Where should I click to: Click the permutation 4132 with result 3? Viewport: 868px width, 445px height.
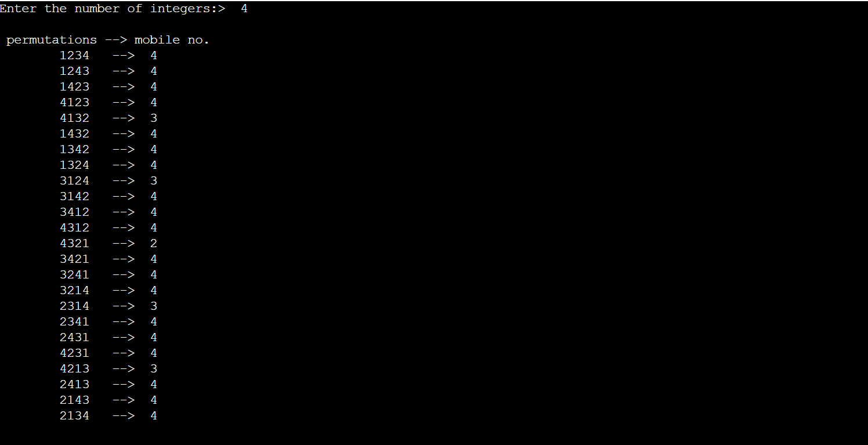74,117
